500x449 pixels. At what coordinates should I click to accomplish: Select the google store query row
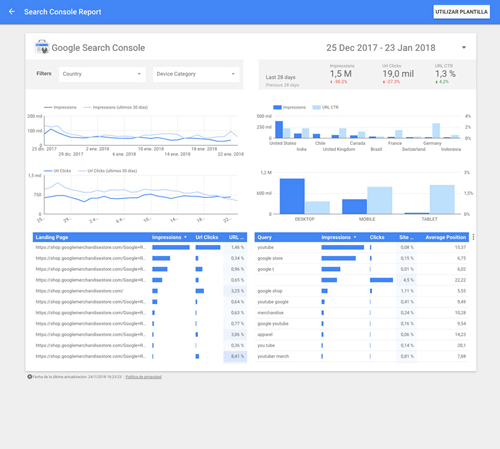362,258
